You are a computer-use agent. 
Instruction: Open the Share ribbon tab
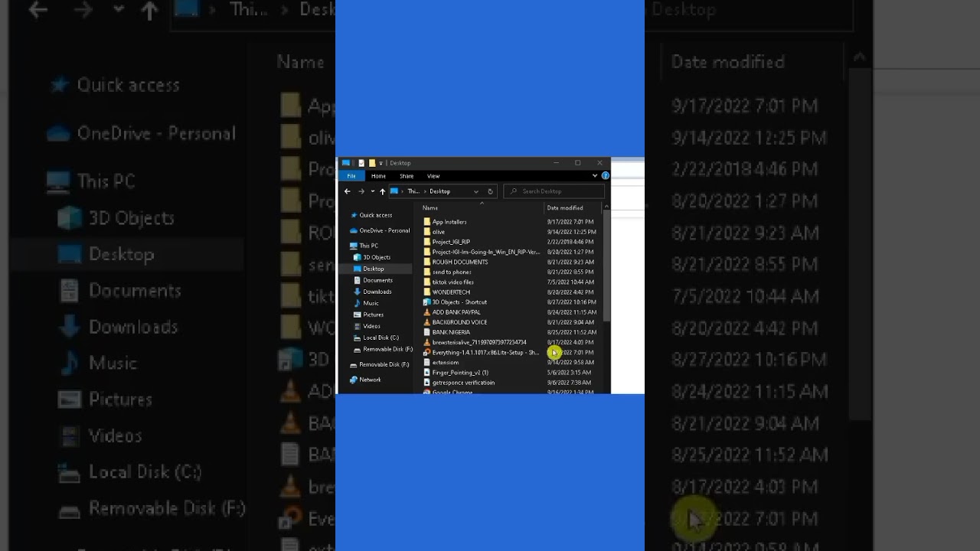407,176
